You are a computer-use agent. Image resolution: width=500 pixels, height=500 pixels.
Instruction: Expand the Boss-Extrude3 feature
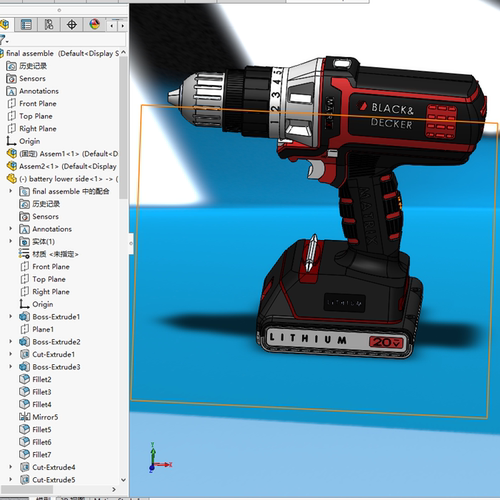(x=11, y=367)
